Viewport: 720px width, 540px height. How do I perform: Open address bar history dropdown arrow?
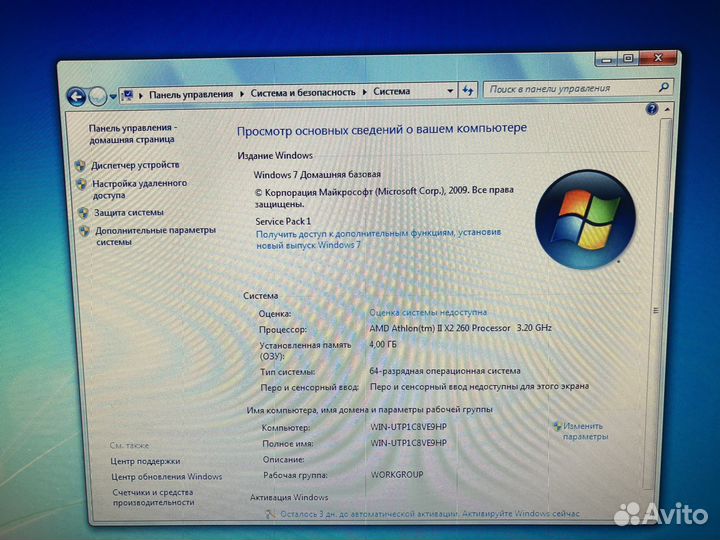pos(450,91)
